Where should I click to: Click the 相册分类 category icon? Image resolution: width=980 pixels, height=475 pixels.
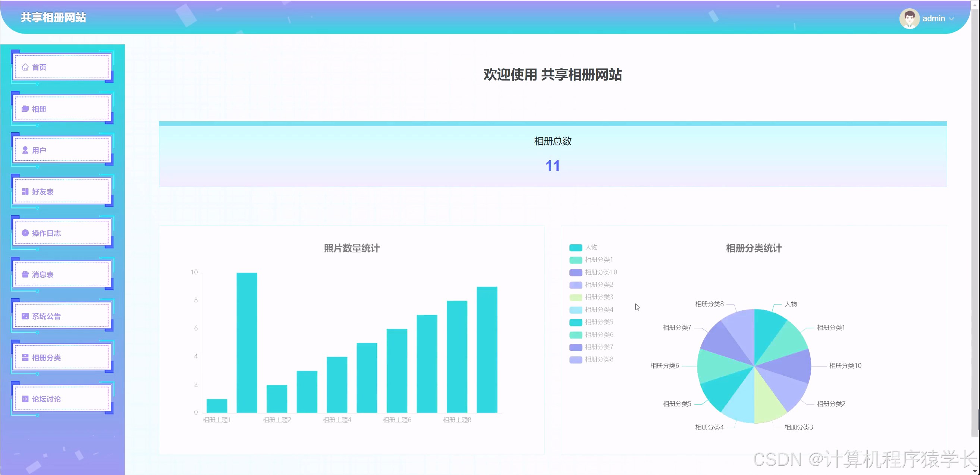[x=25, y=357]
